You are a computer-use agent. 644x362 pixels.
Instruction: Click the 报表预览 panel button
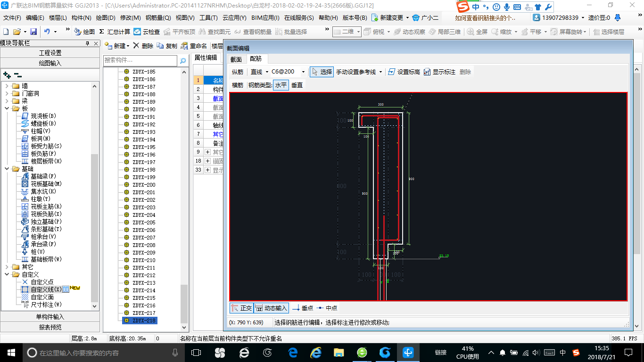tap(50, 327)
